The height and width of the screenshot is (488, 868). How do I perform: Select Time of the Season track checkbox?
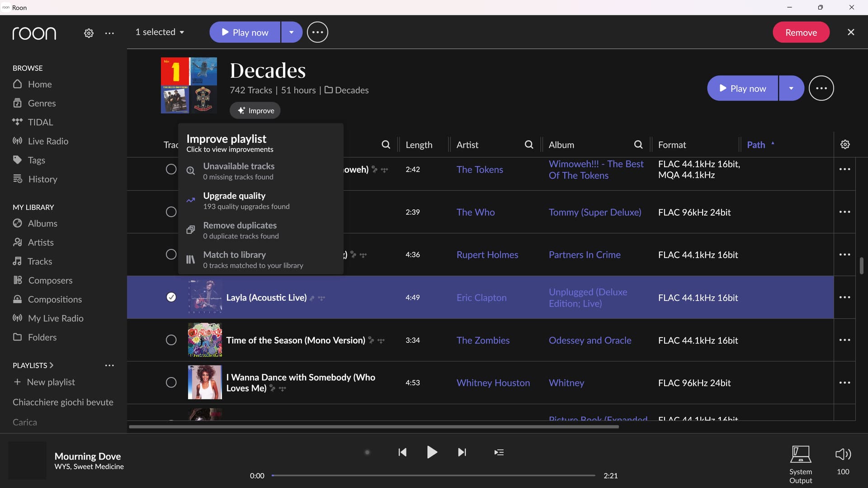point(171,340)
